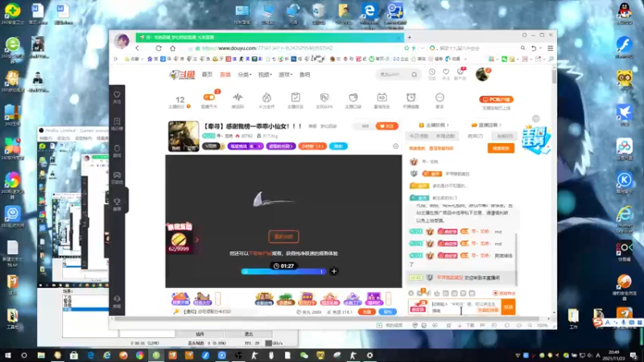Open the Windows Start menu
Image resolution: width=644 pixels, height=362 pixels.
pyautogui.click(x=7, y=356)
